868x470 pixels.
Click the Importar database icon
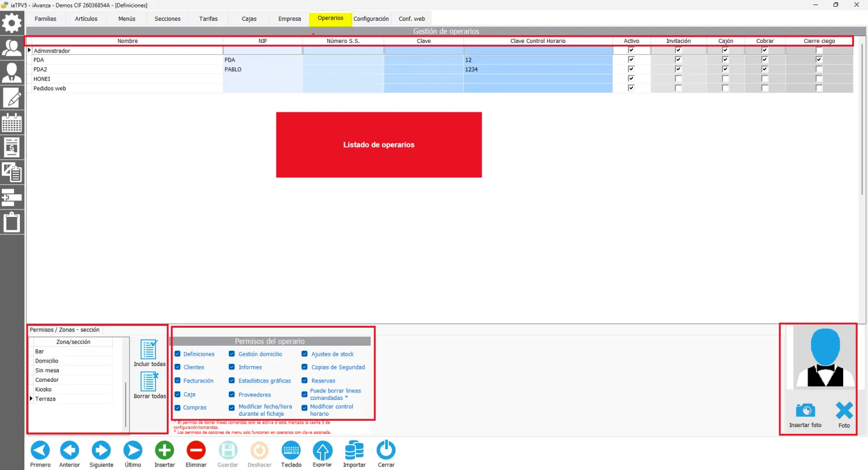pyautogui.click(x=354, y=450)
